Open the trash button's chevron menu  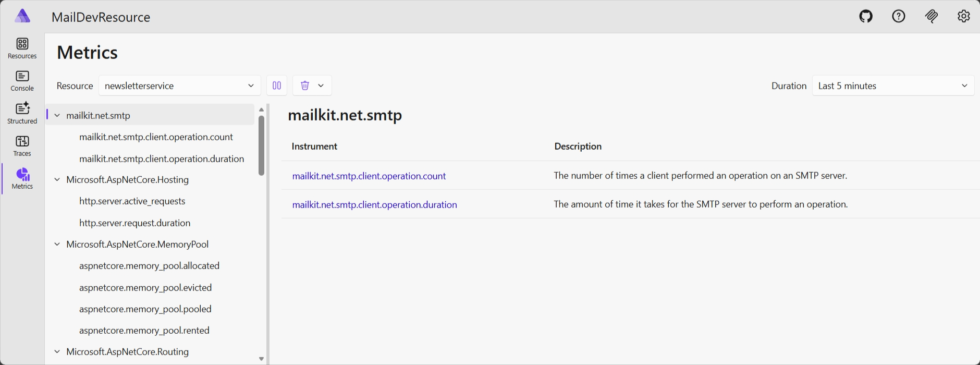[321, 85]
